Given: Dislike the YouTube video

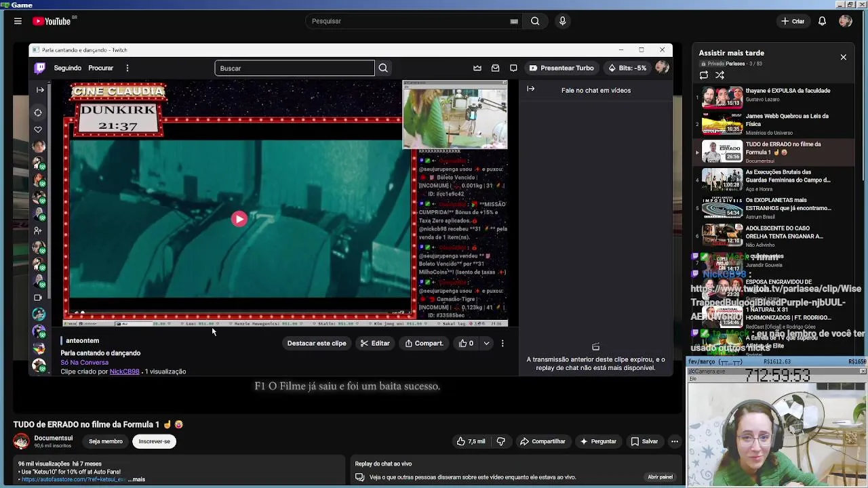Looking at the screenshot, I should [501, 441].
